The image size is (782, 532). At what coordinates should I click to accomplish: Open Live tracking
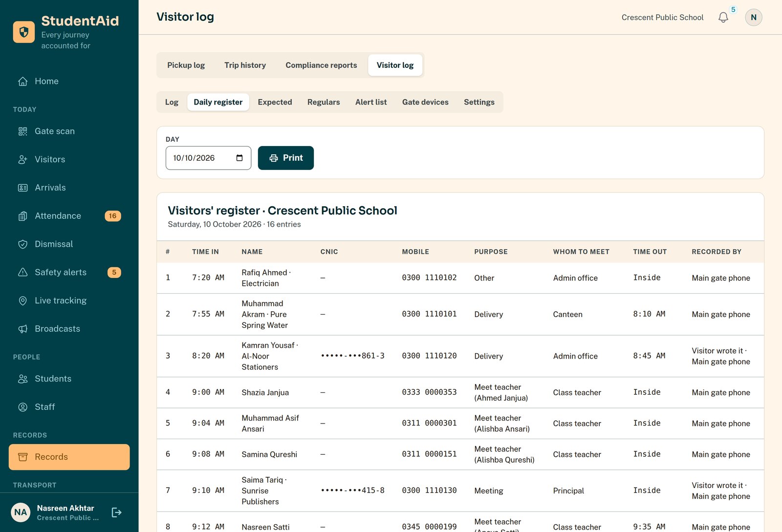coord(69,300)
